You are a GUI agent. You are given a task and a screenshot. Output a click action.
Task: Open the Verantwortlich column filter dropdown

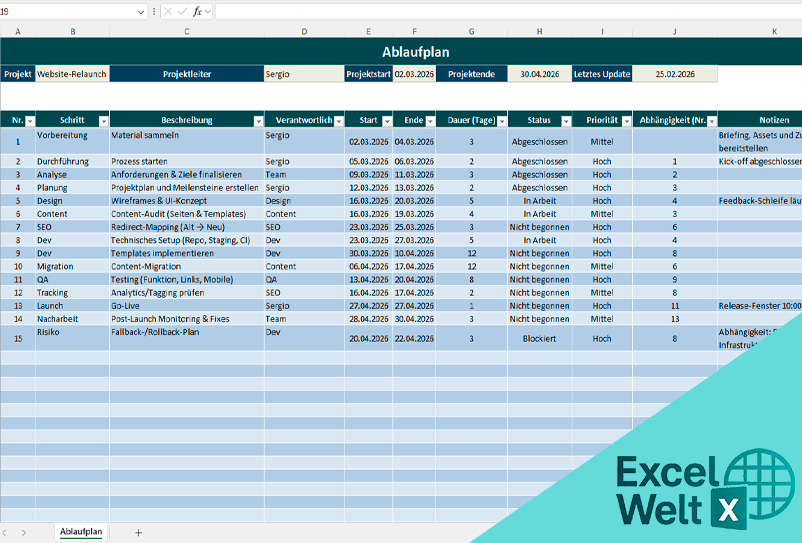pyautogui.click(x=339, y=121)
